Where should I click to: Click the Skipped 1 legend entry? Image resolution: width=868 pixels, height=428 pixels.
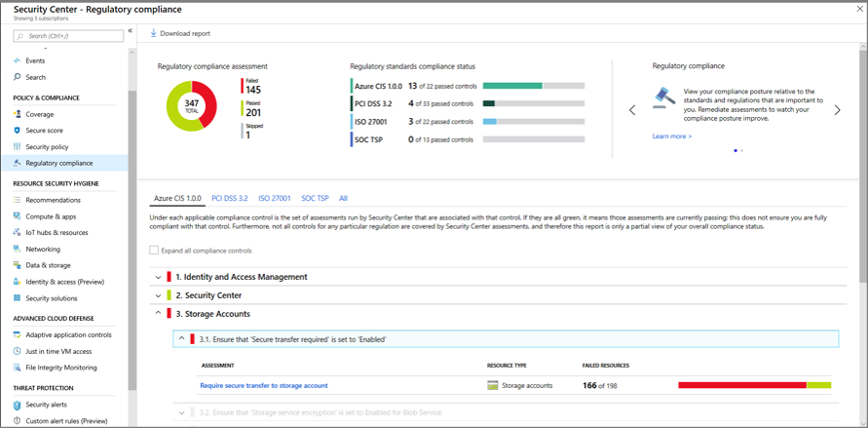252,132
